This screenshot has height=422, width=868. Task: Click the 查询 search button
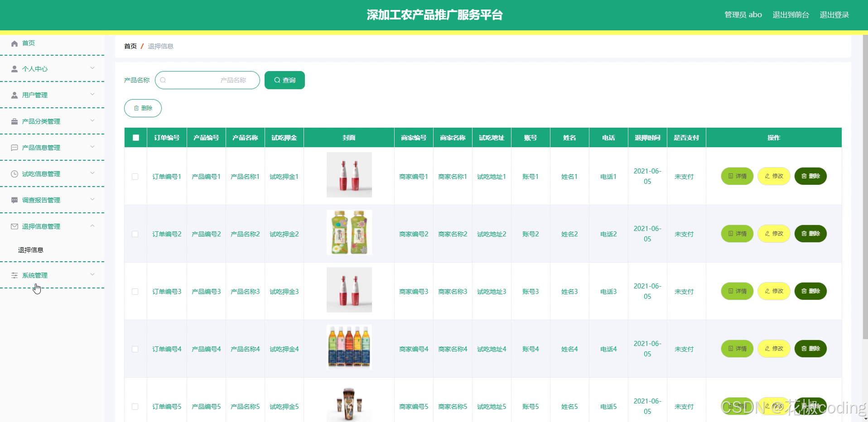284,80
